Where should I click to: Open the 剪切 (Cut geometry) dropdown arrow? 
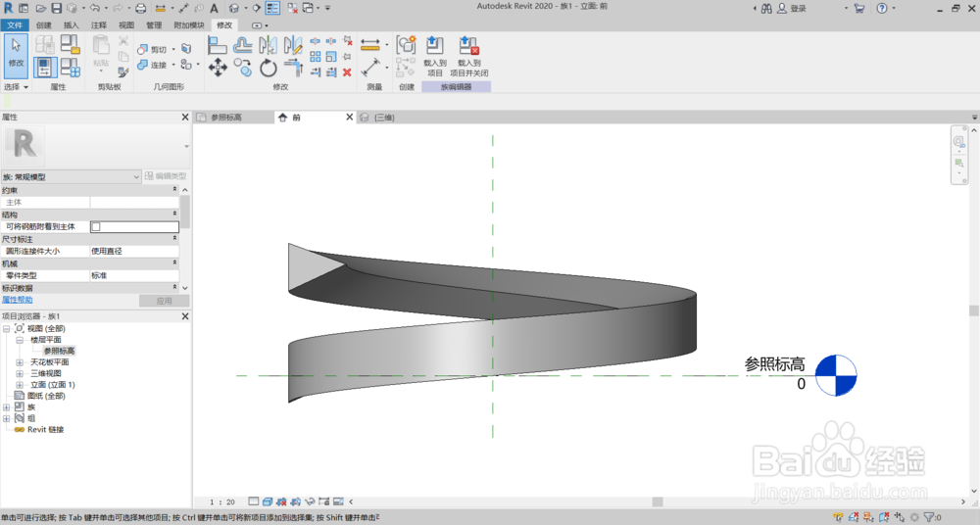[173, 49]
